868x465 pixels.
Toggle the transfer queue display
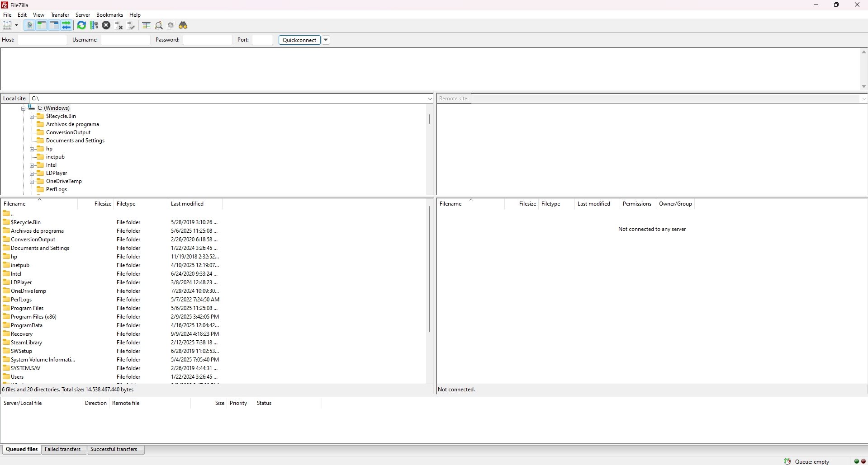pos(66,25)
